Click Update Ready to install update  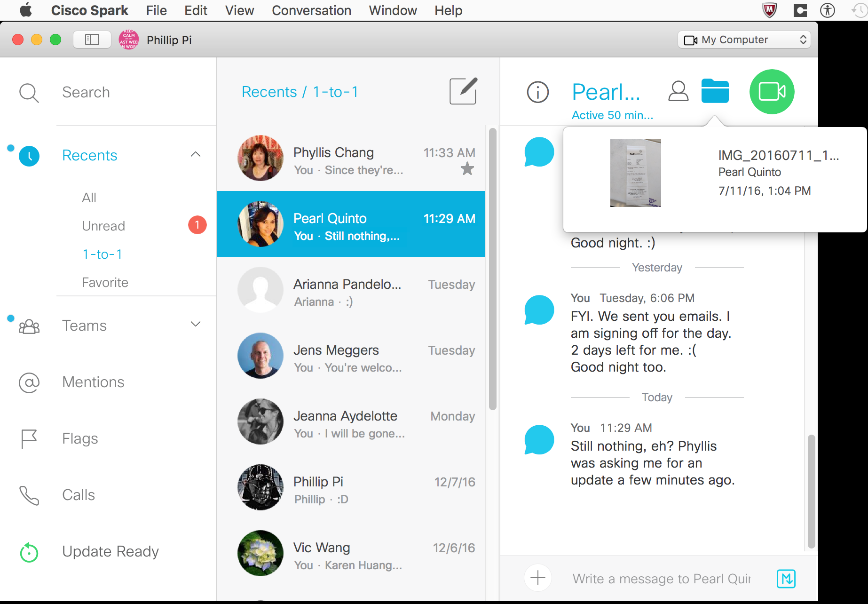110,551
